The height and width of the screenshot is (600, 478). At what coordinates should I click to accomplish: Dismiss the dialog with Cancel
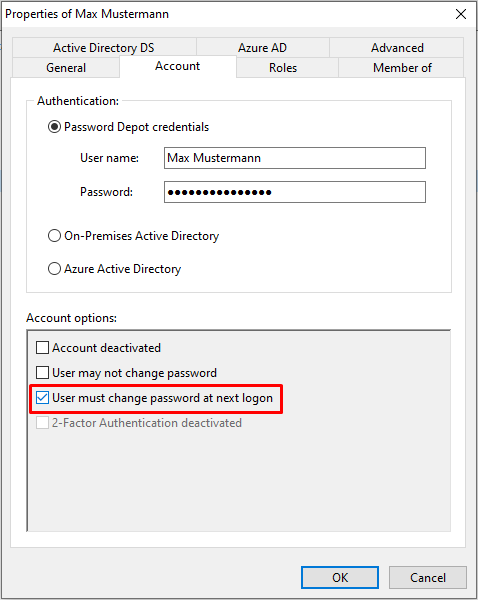tap(428, 577)
